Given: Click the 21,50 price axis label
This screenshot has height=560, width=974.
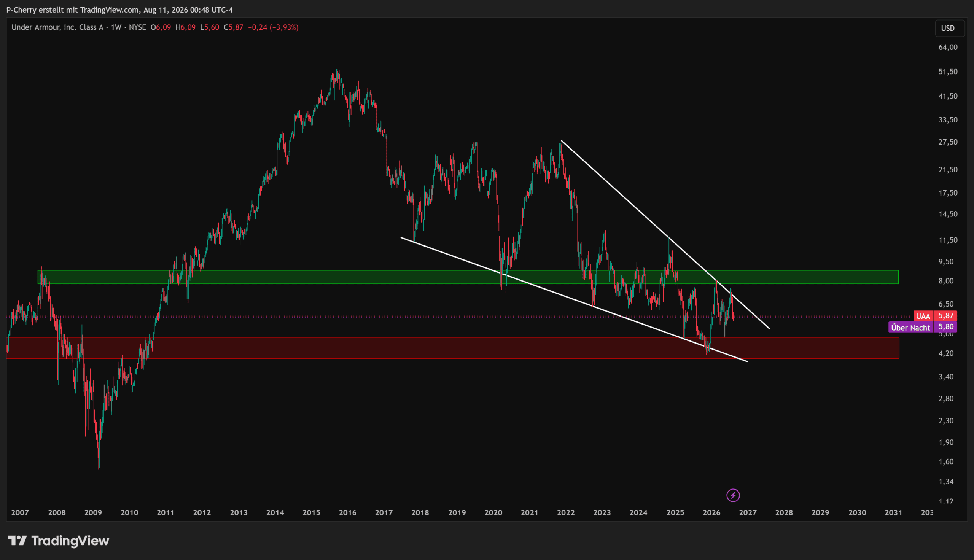Looking at the screenshot, I should tap(948, 170).
